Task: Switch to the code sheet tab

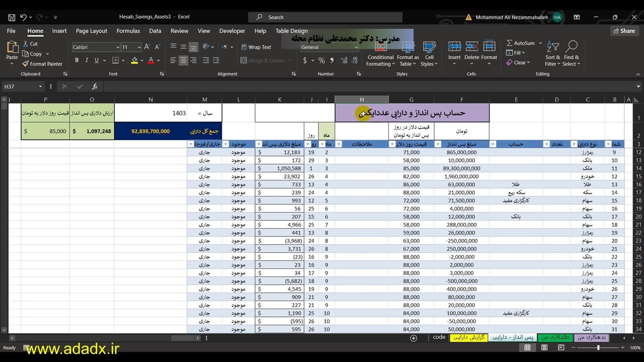Action: (x=439, y=337)
